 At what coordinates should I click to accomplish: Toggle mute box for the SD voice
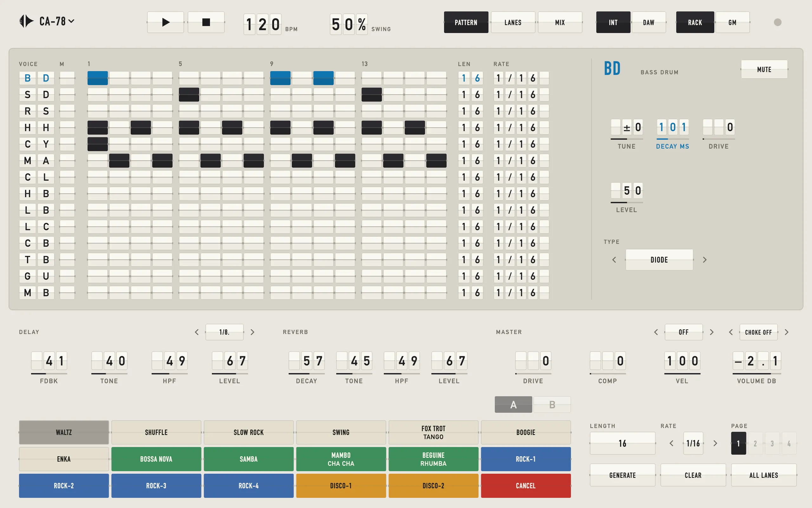67,95
